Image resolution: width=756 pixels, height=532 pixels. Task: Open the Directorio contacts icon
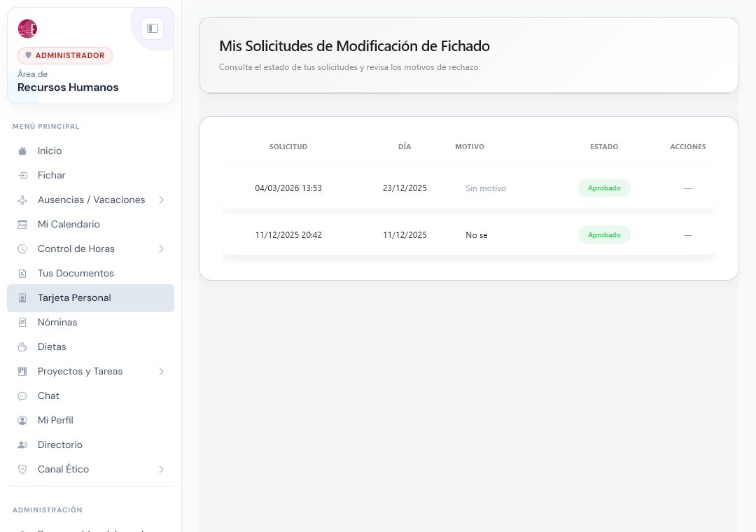tap(22, 444)
